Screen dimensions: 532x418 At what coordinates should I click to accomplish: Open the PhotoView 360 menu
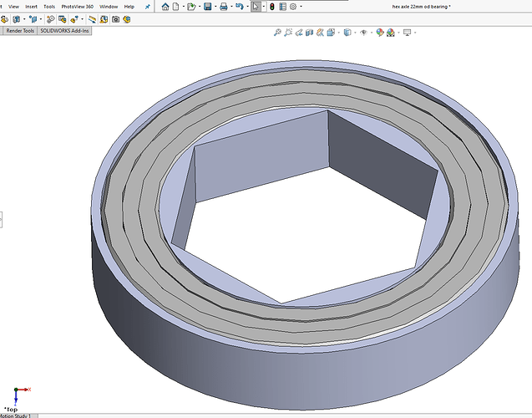pyautogui.click(x=78, y=7)
